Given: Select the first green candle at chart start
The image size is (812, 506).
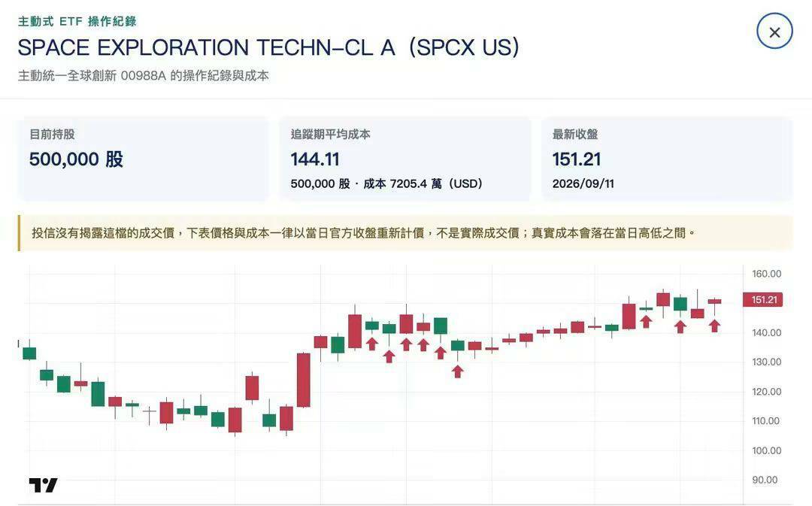Looking at the screenshot, I should tap(29, 353).
